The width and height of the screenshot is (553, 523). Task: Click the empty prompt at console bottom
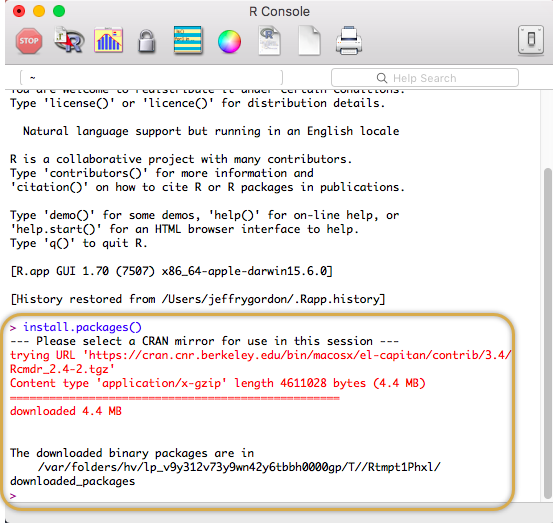point(13,495)
